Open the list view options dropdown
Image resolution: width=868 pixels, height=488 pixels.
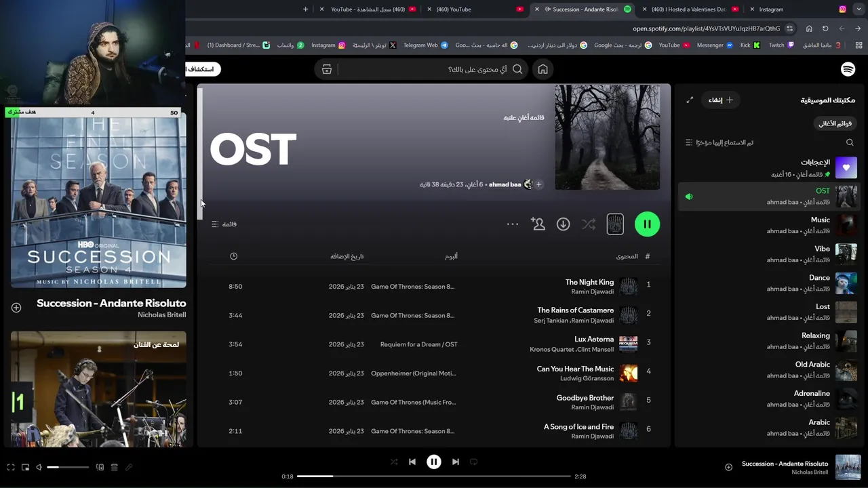[224, 224]
